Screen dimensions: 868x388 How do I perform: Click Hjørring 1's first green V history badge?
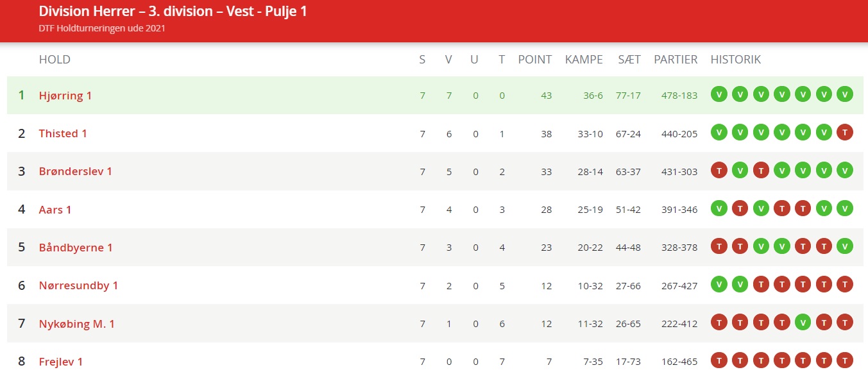[x=719, y=95]
